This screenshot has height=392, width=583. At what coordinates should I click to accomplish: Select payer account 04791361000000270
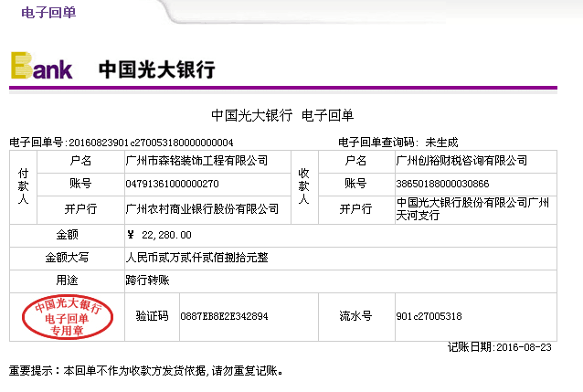click(x=172, y=184)
